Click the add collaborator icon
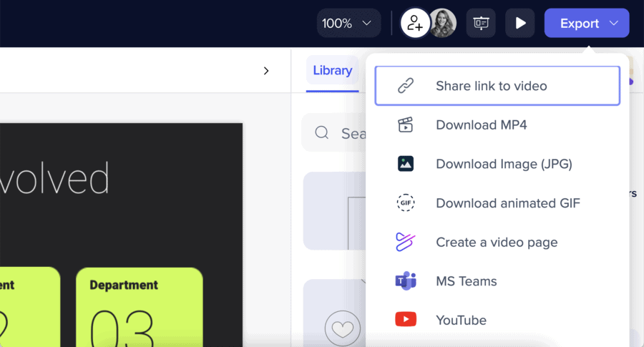644x347 pixels. pos(415,24)
